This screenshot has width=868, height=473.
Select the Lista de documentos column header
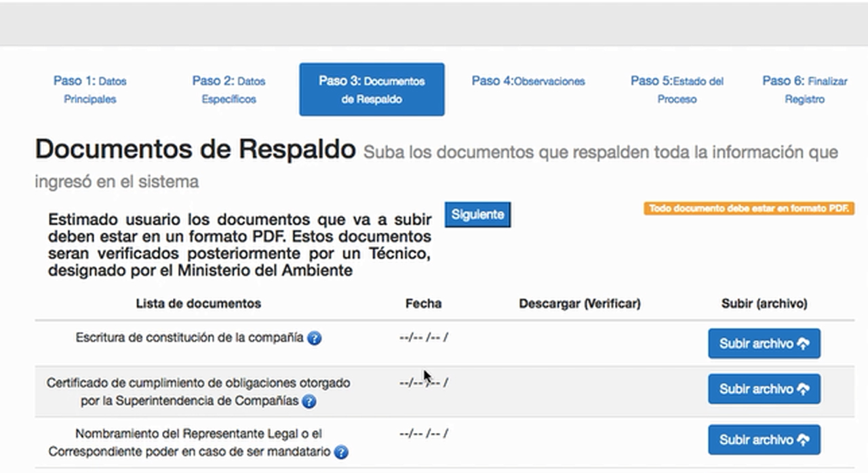coord(198,304)
